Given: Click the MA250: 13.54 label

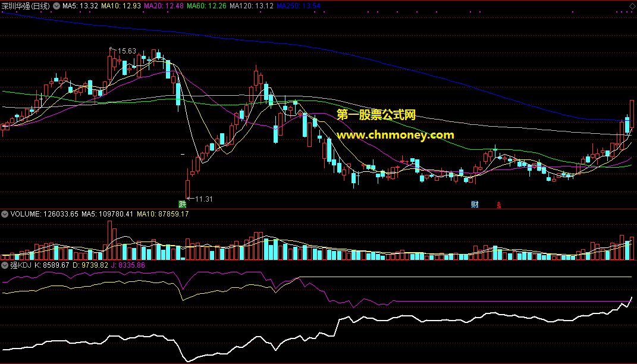Looking at the screenshot, I should pos(298,6).
